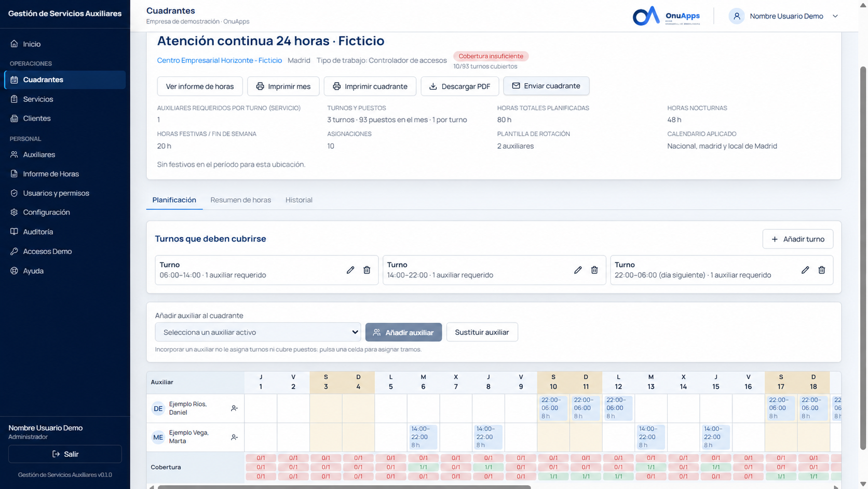Click the page vertical scrollbar
Screen dimensions: 868x489
pos(863,257)
